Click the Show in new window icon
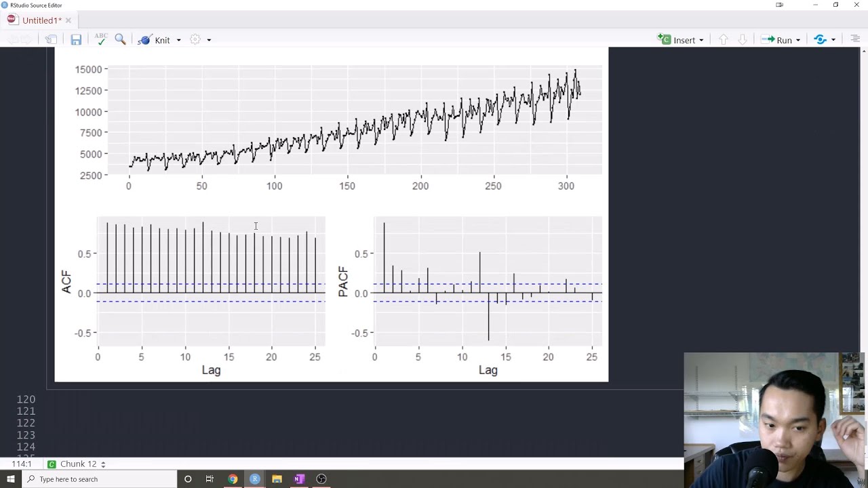868x488 pixels. pyautogui.click(x=51, y=40)
